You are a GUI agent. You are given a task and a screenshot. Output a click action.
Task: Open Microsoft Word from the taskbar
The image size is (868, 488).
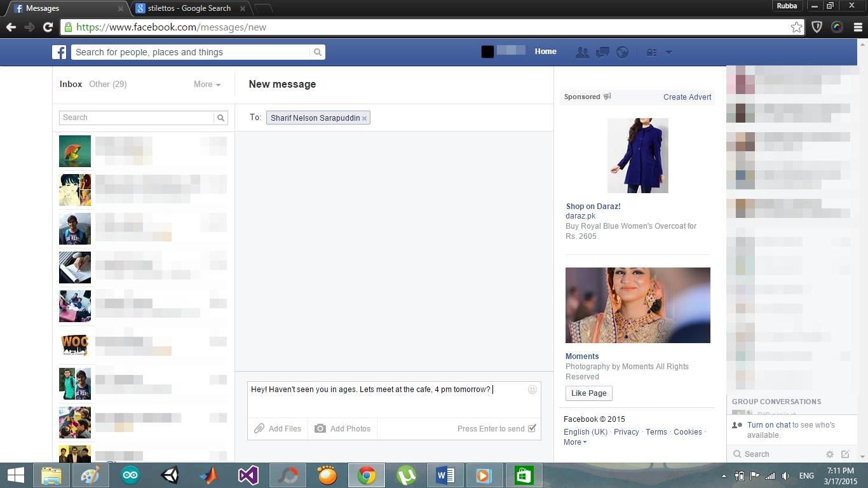pyautogui.click(x=445, y=475)
